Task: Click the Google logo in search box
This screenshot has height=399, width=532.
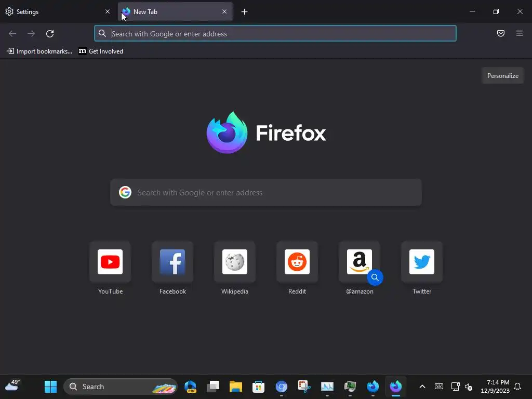Action: click(125, 192)
